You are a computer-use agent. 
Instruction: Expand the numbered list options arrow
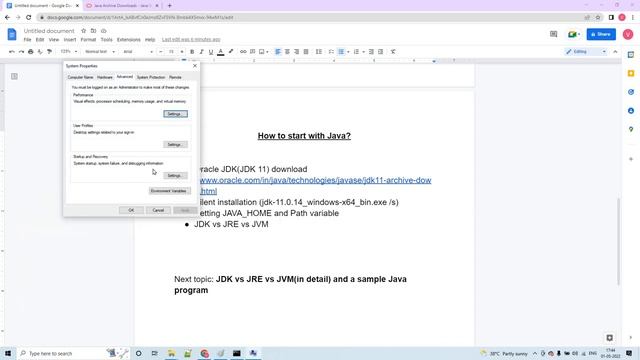tap(363, 52)
